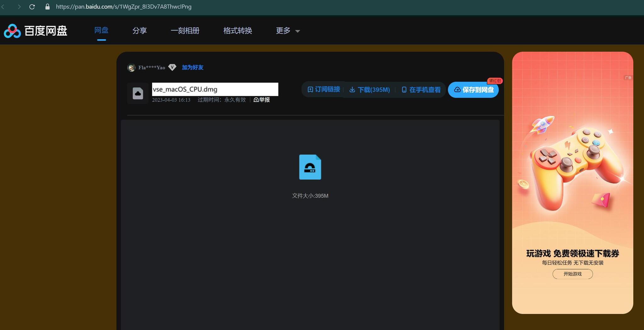The width and height of the screenshot is (644, 330).
Task: Click the VIP diamond badge icon
Action: pos(172,67)
